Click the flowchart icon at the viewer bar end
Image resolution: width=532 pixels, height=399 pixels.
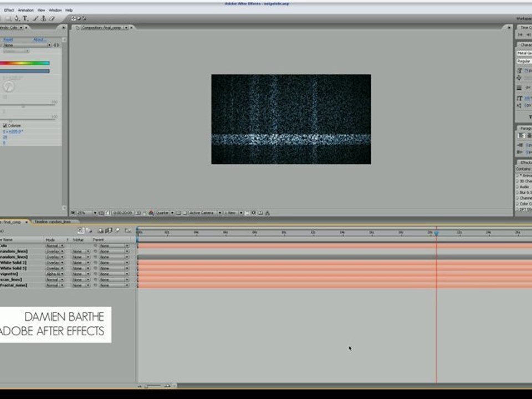point(267,213)
